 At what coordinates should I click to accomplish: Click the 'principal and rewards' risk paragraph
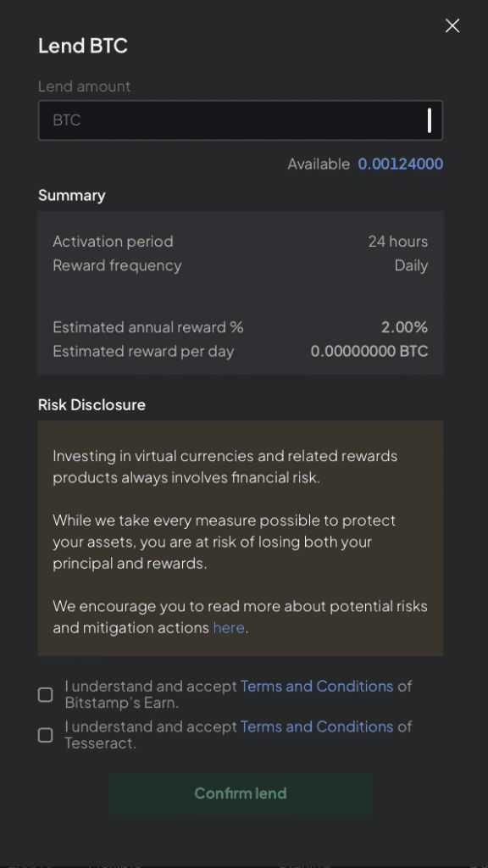(x=225, y=542)
